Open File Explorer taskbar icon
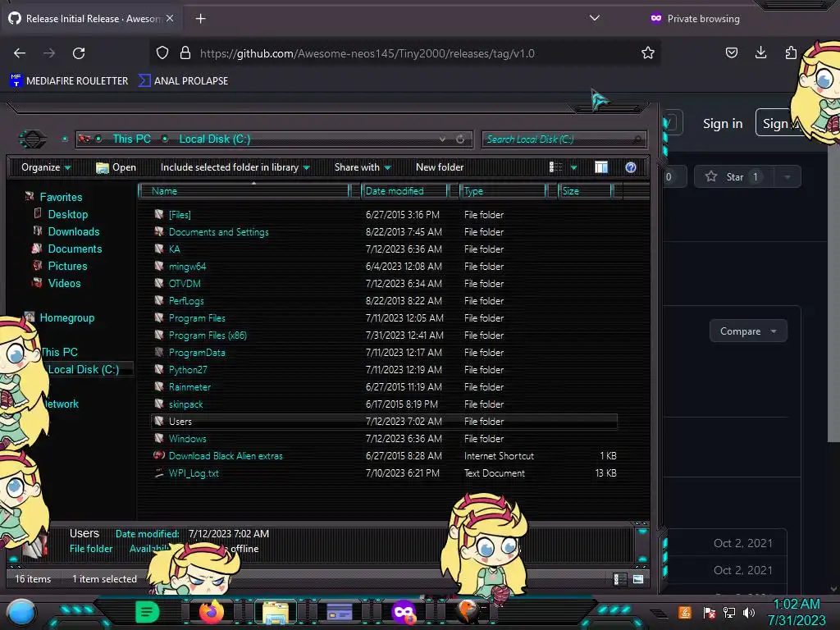The image size is (840, 630). (276, 612)
